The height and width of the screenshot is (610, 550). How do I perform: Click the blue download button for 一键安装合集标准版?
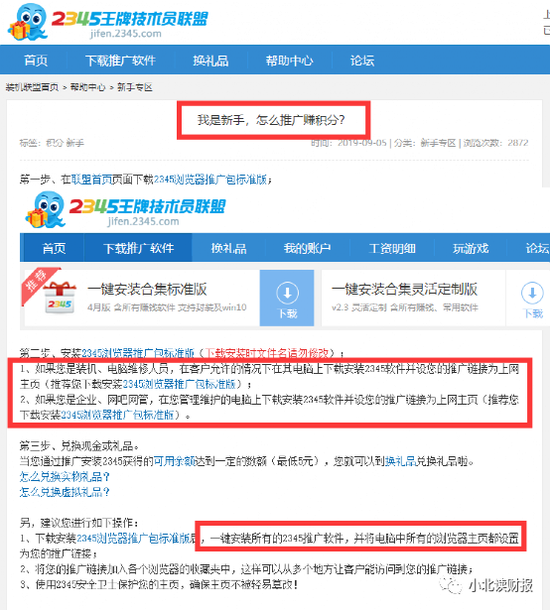coord(287,298)
